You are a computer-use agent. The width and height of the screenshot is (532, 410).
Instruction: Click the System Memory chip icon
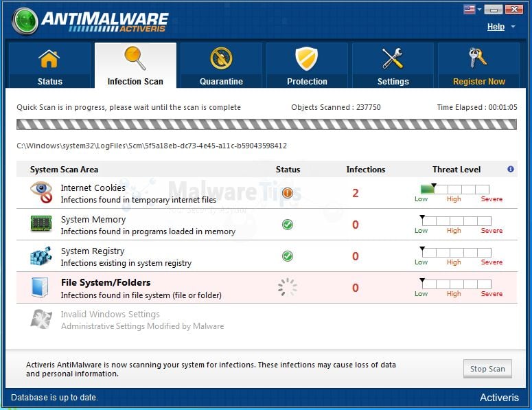pos(41,224)
